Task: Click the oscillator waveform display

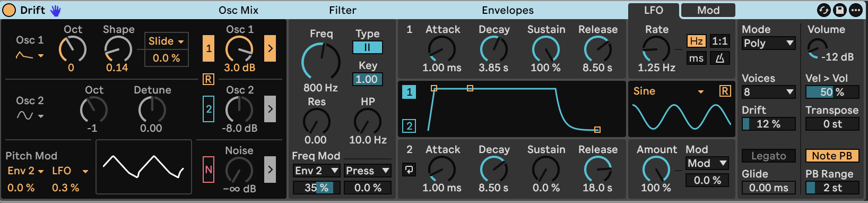Action: [144, 167]
